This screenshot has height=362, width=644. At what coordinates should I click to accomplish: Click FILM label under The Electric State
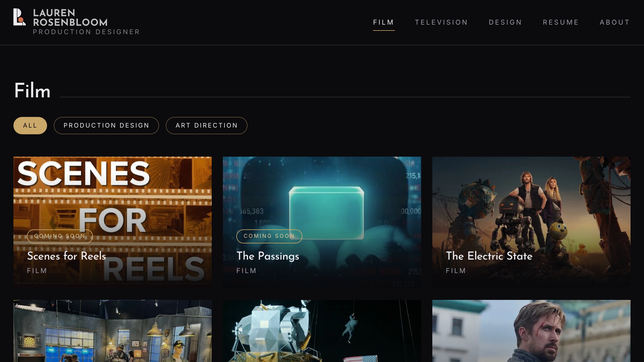pos(456,271)
